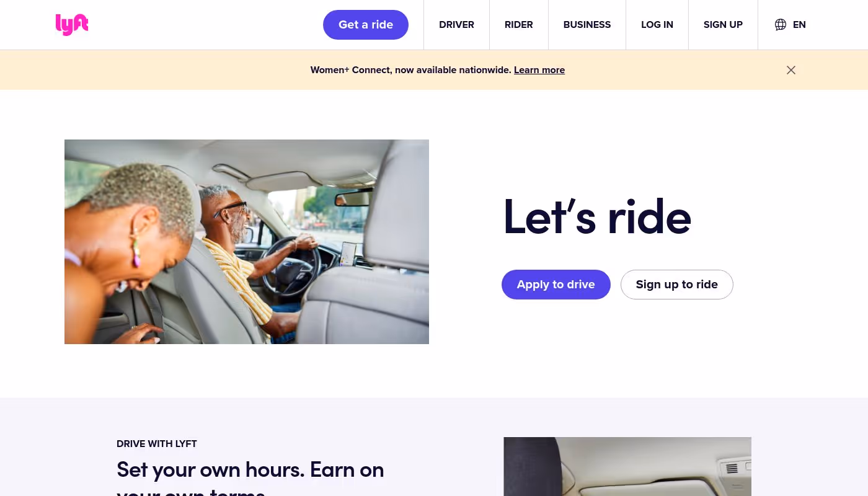
Task: Click the DRIVE WITH LYFT label
Action: click(x=157, y=444)
